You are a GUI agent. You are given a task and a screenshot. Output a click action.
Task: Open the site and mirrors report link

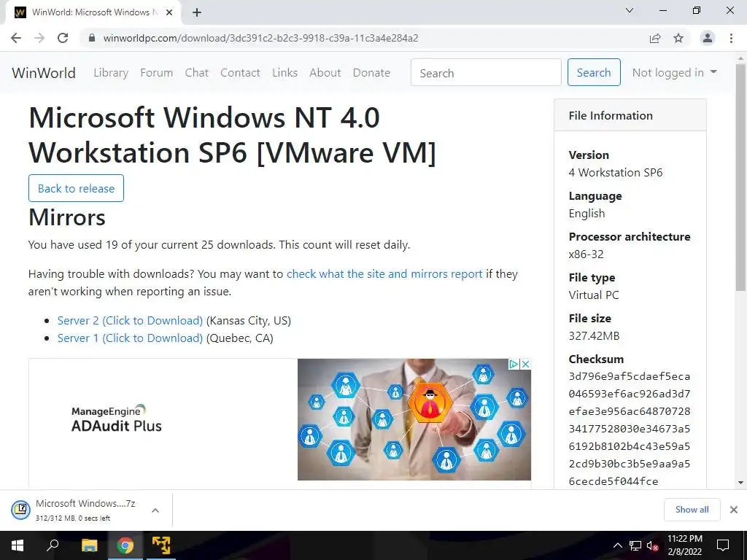click(384, 274)
